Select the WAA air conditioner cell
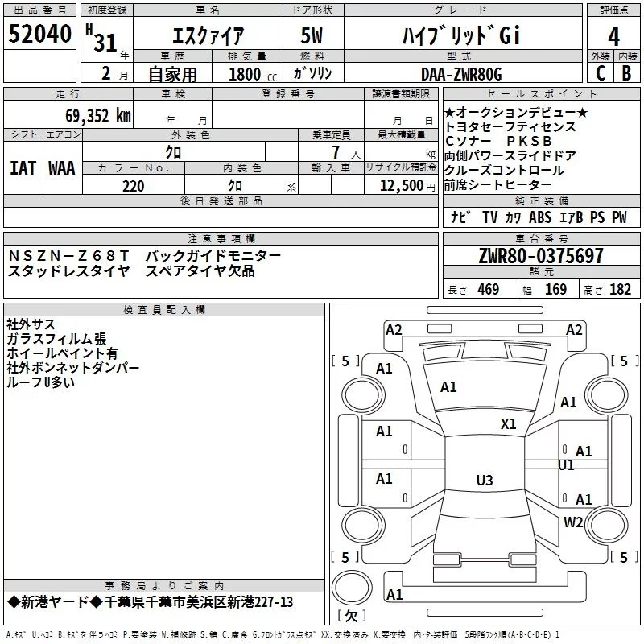644x644 pixels. (x=62, y=168)
